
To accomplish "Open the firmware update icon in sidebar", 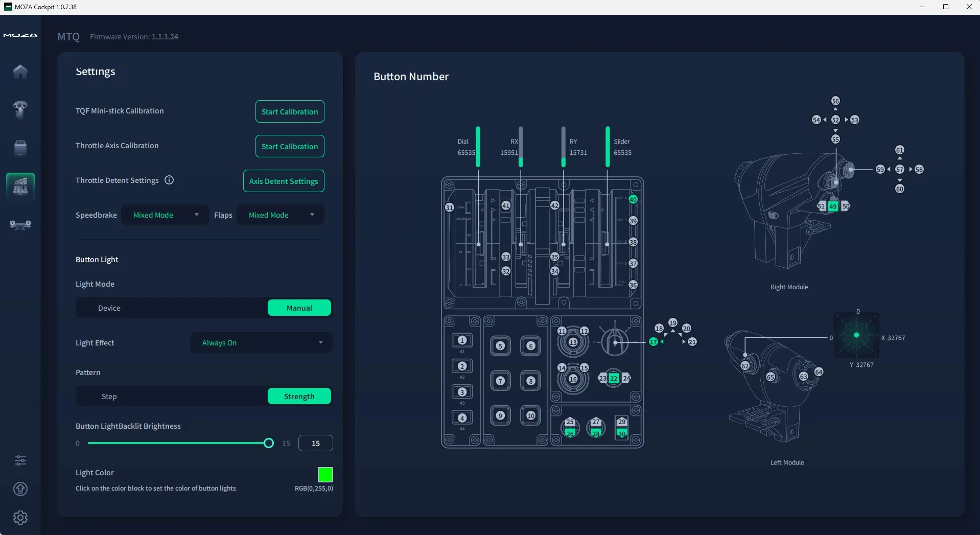I will coord(20,489).
